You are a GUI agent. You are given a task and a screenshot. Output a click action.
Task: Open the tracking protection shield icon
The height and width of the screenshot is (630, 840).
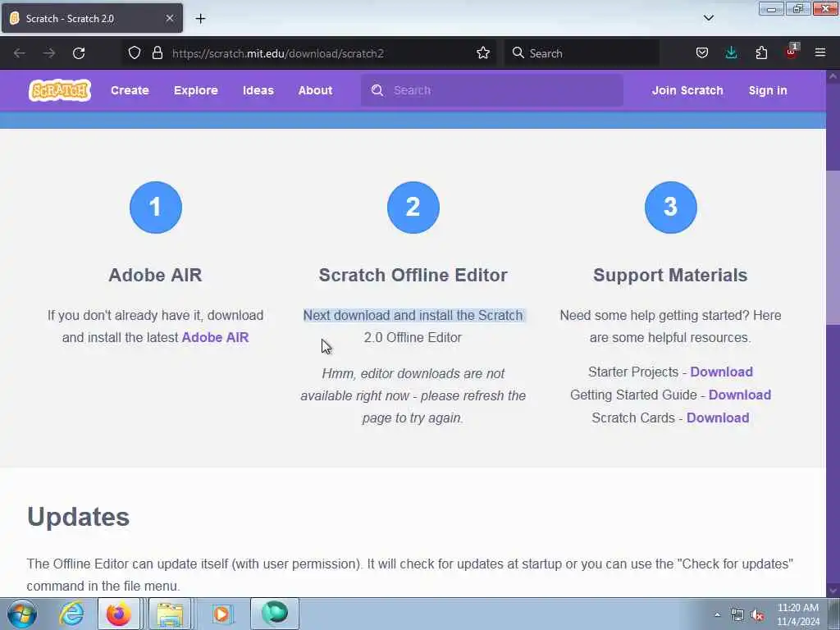[135, 53]
